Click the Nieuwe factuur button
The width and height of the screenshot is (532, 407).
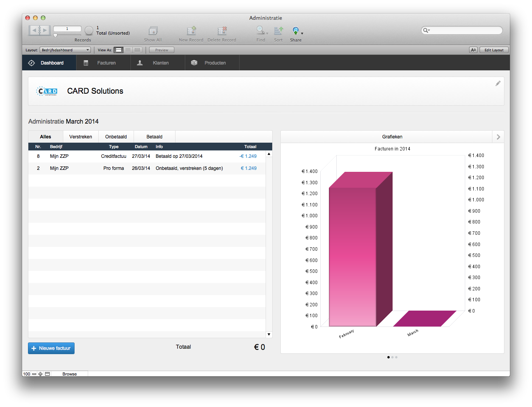(51, 348)
